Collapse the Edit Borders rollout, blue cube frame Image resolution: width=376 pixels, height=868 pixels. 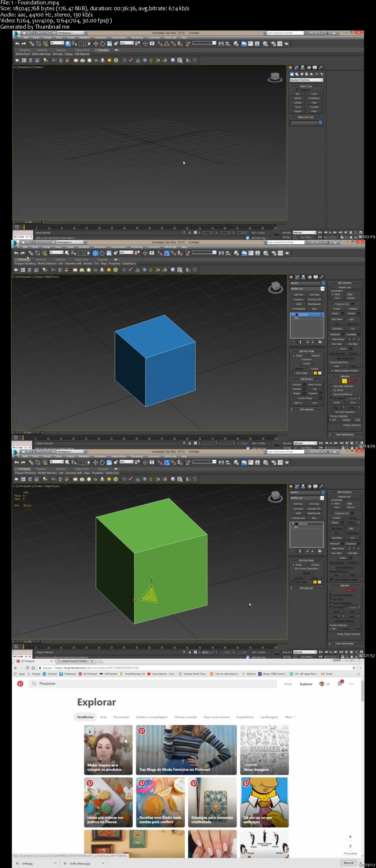307,379
